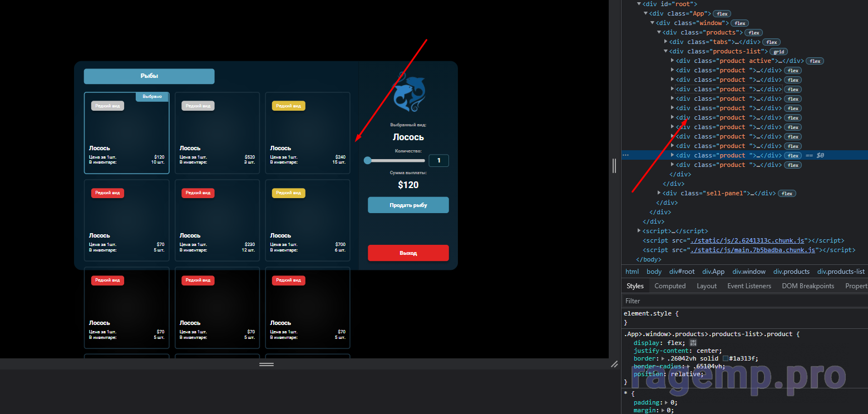Click the Выбрано card priced $120
This screenshot has width=868, height=414.
127,133
